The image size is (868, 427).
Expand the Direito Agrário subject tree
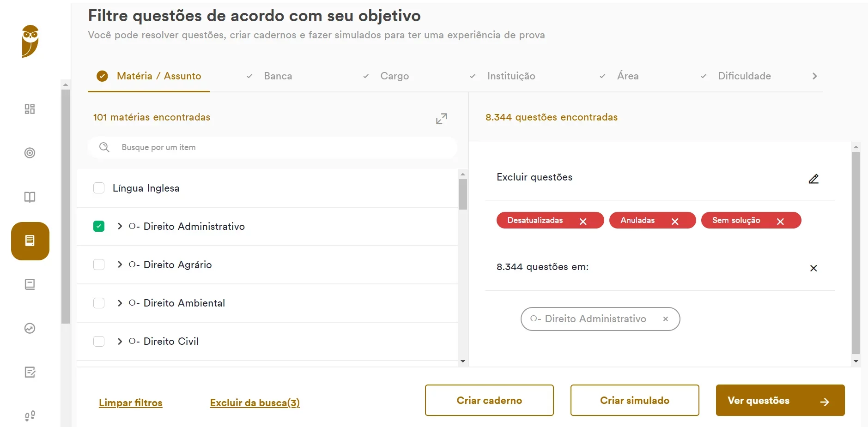coord(120,265)
